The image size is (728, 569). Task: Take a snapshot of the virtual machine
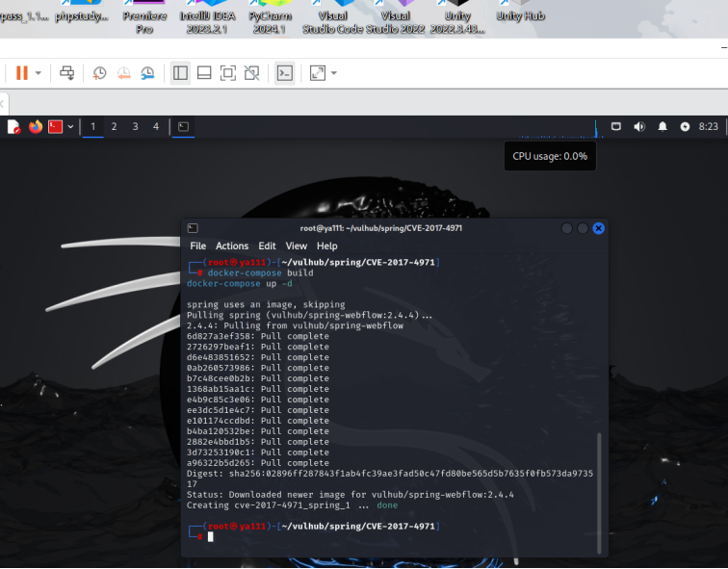click(100, 73)
